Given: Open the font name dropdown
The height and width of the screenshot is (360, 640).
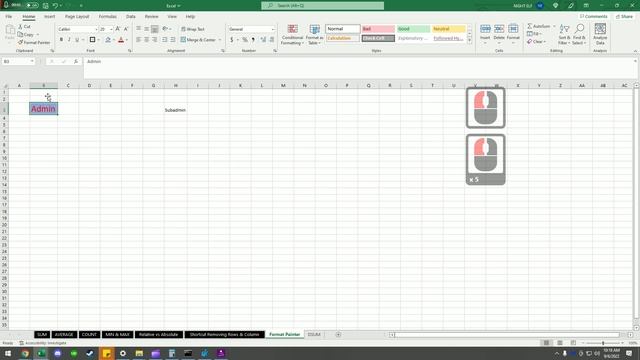Looking at the screenshot, I should (96, 29).
